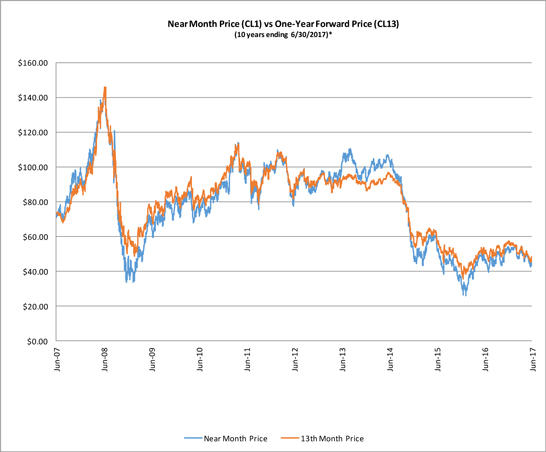Click the 'Jun-14' x-axis label

click(x=390, y=359)
